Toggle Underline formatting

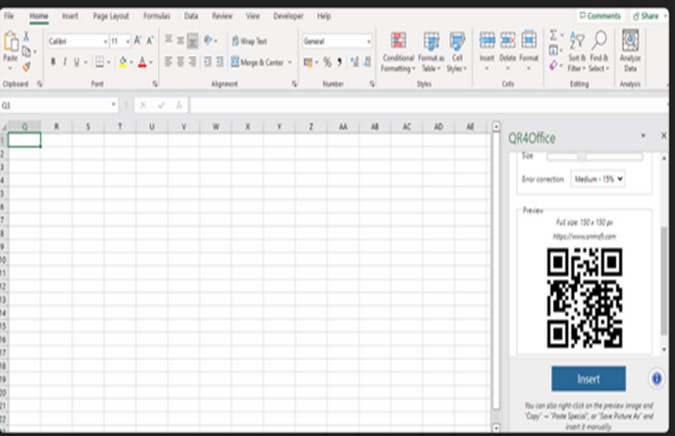[76, 62]
